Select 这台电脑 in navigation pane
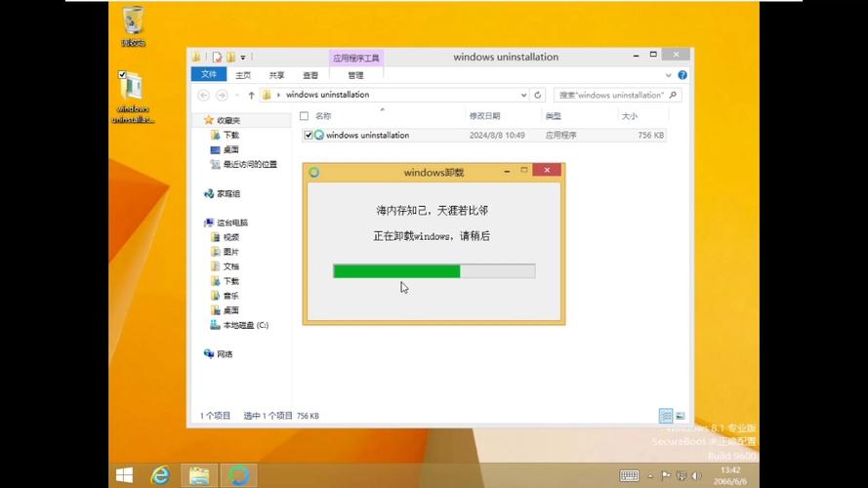 pos(232,223)
